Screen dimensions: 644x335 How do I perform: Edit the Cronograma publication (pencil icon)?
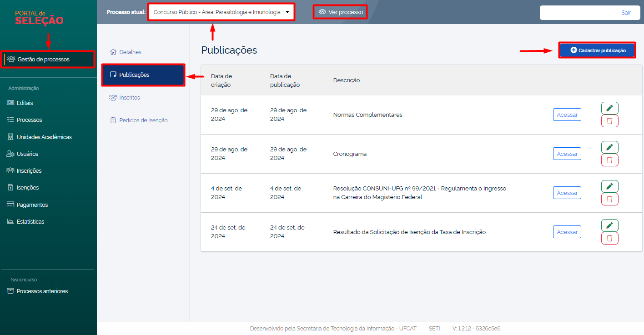[609, 147]
